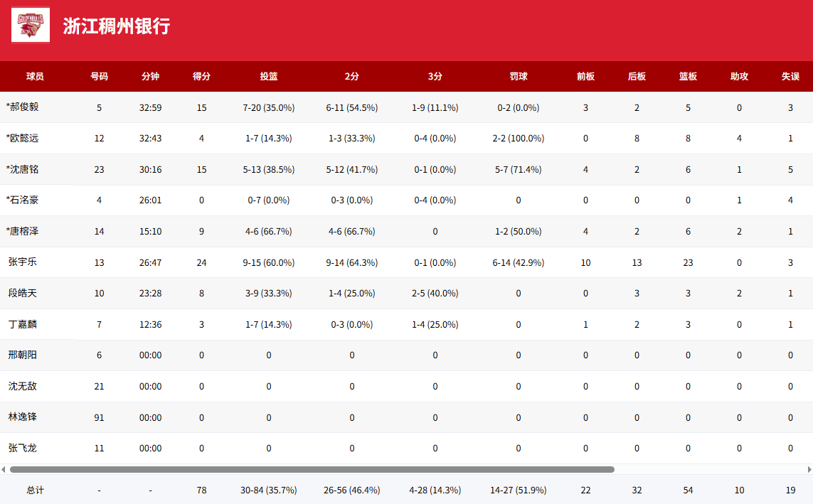Click the 浙江稠州银行 team title
Screen dimensions: 813x504
click(x=117, y=26)
